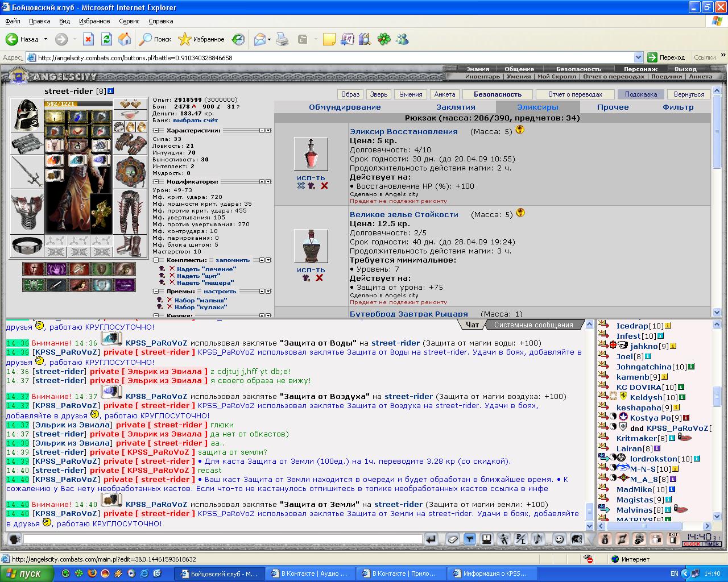This screenshot has width=728, height=582.
Task: Click the Зверь button
Action: coord(379,94)
